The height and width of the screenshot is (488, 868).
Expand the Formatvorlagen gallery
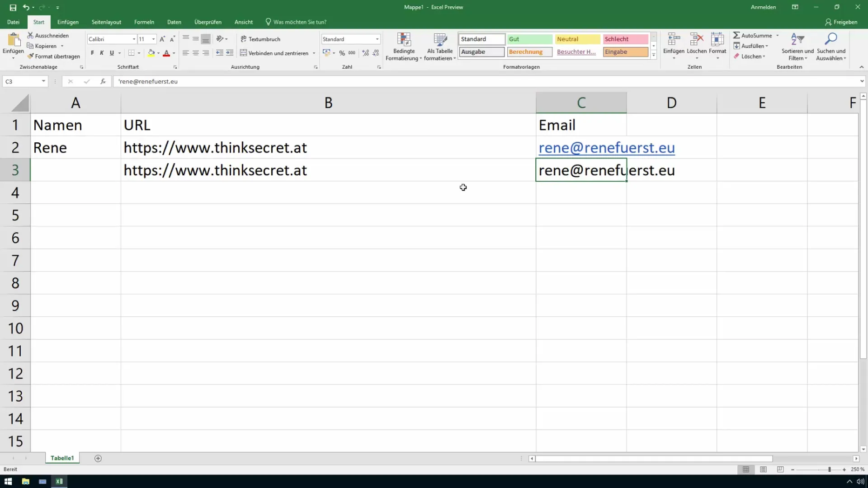click(654, 55)
